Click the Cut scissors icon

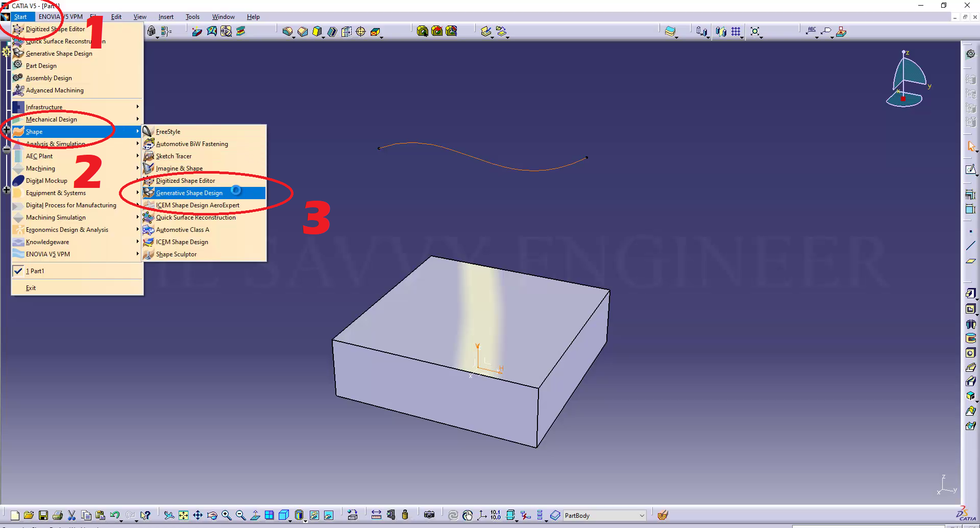pos(72,515)
